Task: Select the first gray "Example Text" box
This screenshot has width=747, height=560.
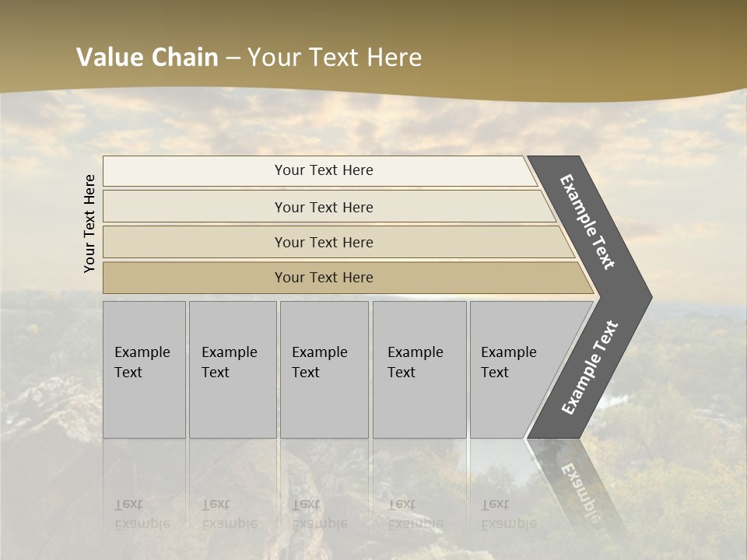Action: (144, 369)
